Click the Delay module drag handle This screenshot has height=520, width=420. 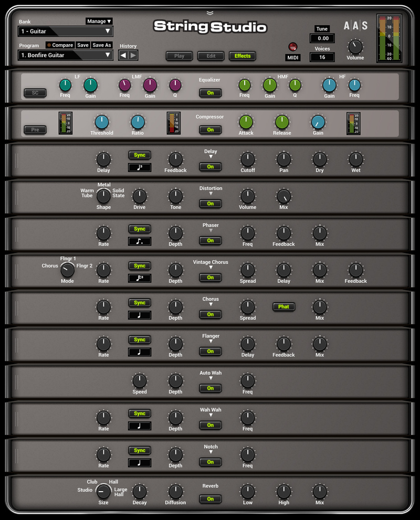(x=17, y=160)
